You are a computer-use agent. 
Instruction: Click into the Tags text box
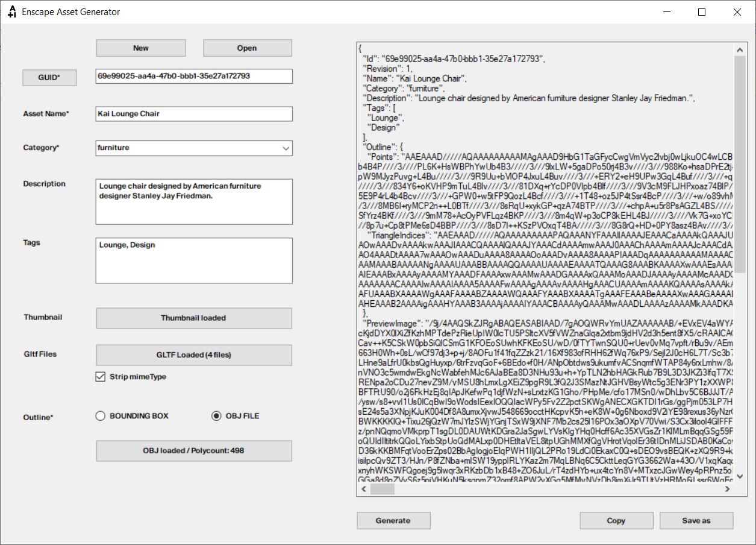pos(194,260)
